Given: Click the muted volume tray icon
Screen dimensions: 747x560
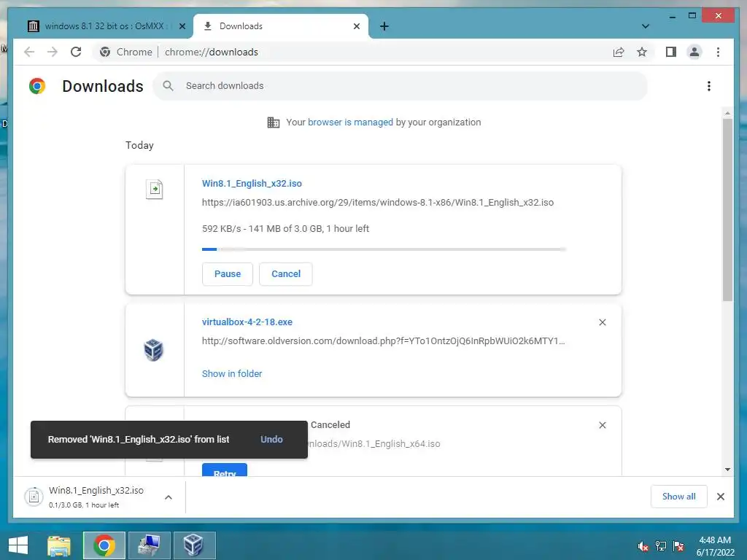Looking at the screenshot, I should (643, 546).
